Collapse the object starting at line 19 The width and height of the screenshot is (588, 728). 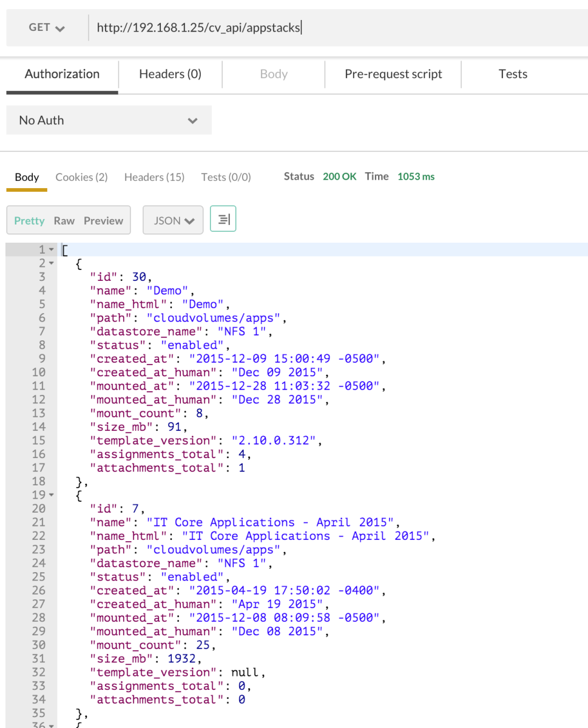tap(51, 496)
